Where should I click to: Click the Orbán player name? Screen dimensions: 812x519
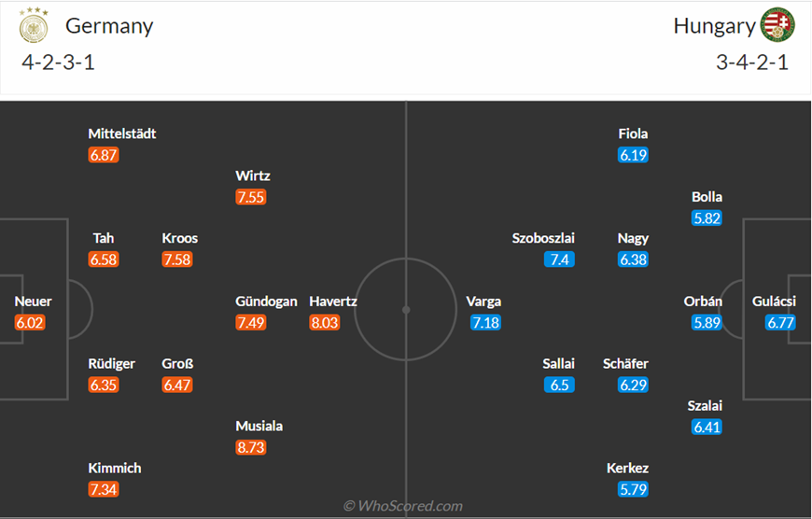(703, 301)
